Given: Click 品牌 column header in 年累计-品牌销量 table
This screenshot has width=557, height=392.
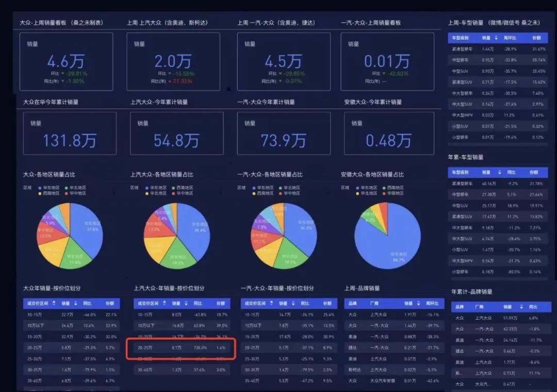Looking at the screenshot, I should [x=460, y=306].
